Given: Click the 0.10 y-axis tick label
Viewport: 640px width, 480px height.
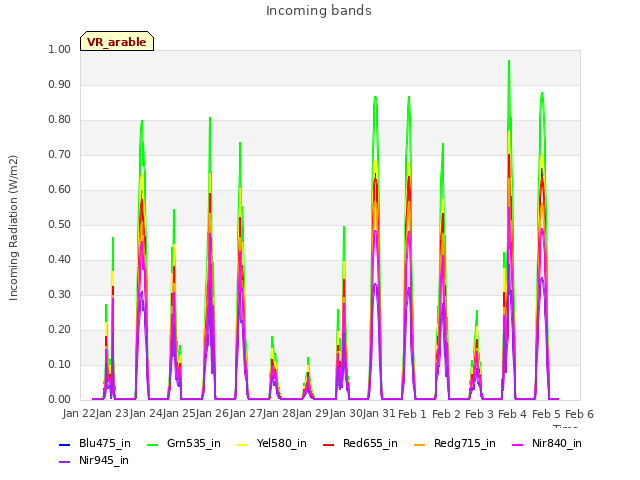Looking at the screenshot, I should pyautogui.click(x=60, y=364).
